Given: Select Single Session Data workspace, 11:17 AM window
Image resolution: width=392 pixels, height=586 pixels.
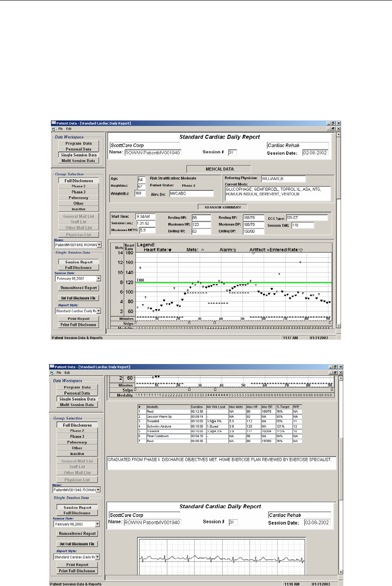Looking at the screenshot, I should click(78, 155).
